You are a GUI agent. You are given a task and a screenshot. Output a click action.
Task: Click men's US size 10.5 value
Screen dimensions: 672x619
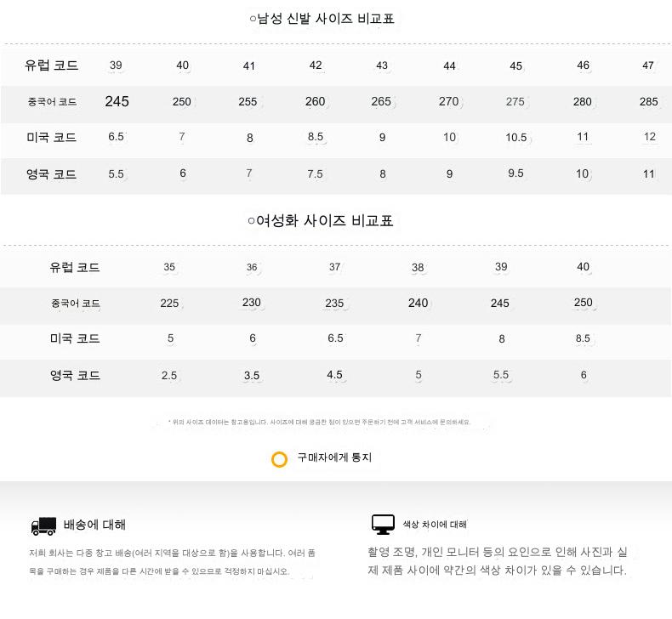(x=516, y=138)
